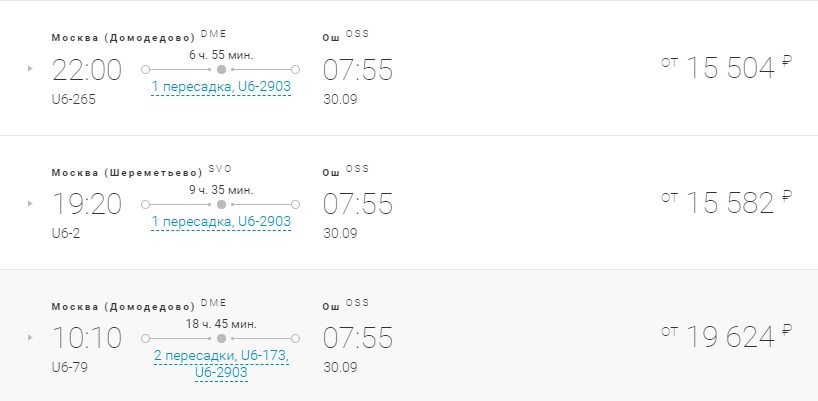Open the 1 пересадка link for flight U6-2

point(221,221)
